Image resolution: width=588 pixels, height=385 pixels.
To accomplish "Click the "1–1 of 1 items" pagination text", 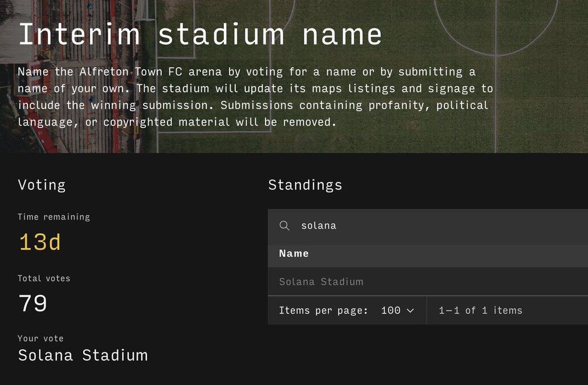I will tap(480, 311).
